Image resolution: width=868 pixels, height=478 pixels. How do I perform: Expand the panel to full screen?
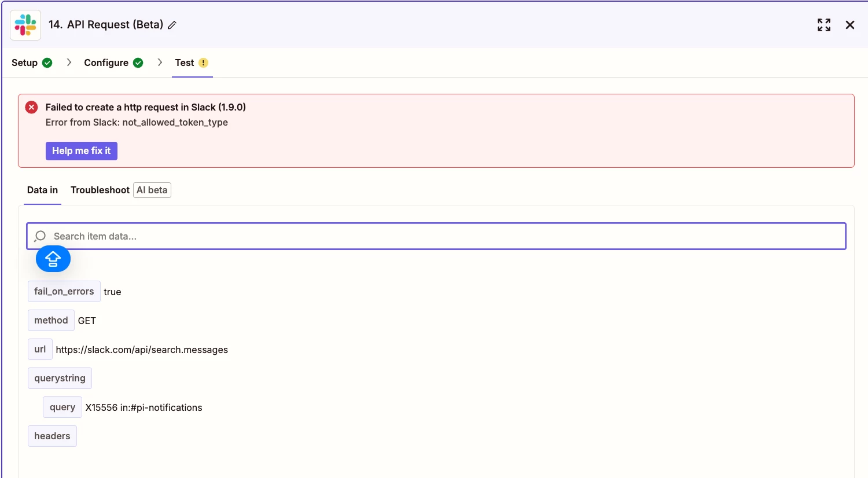(824, 25)
